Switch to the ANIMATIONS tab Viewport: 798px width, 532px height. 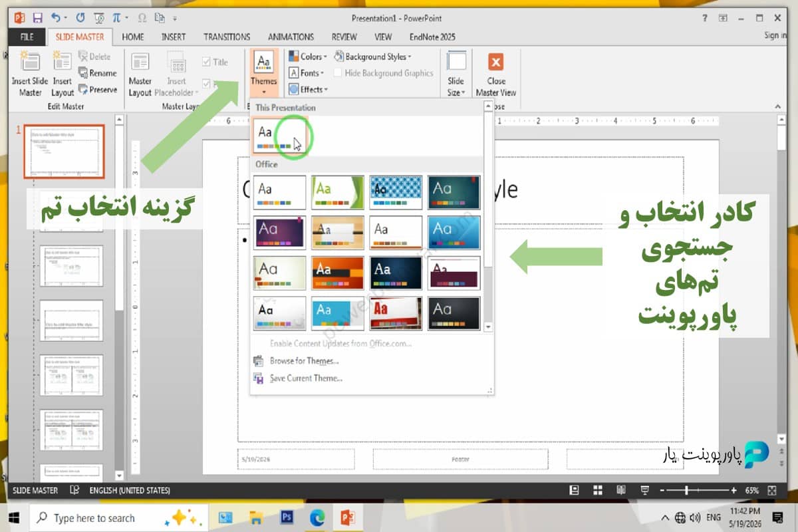tap(291, 37)
